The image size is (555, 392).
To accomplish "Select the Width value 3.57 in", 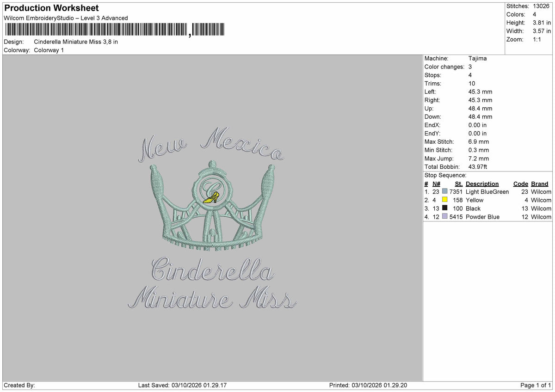I will [542, 31].
